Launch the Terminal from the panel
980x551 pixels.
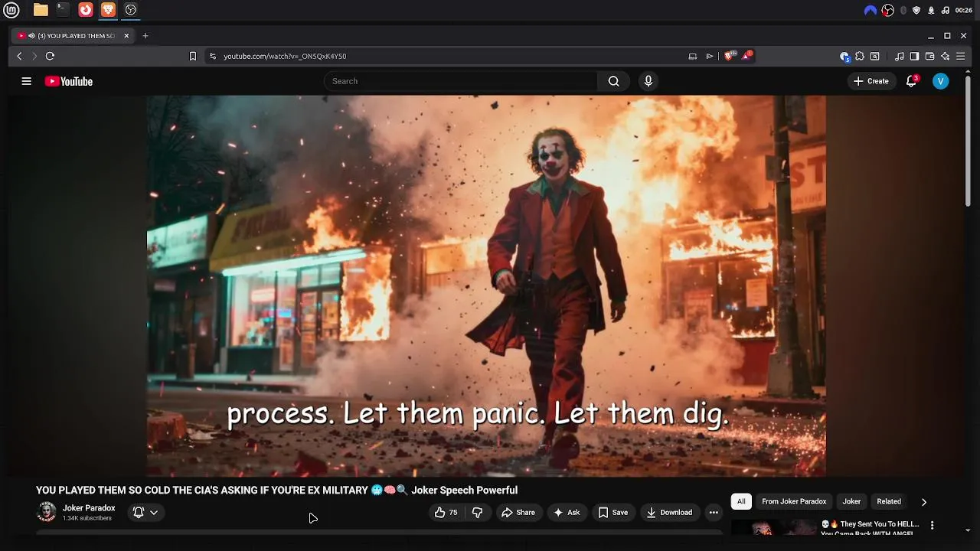click(63, 10)
